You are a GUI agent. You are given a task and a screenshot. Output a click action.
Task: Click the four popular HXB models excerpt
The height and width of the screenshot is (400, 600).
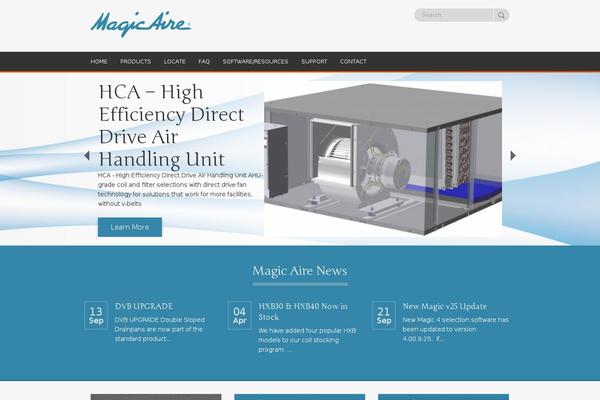307,340
